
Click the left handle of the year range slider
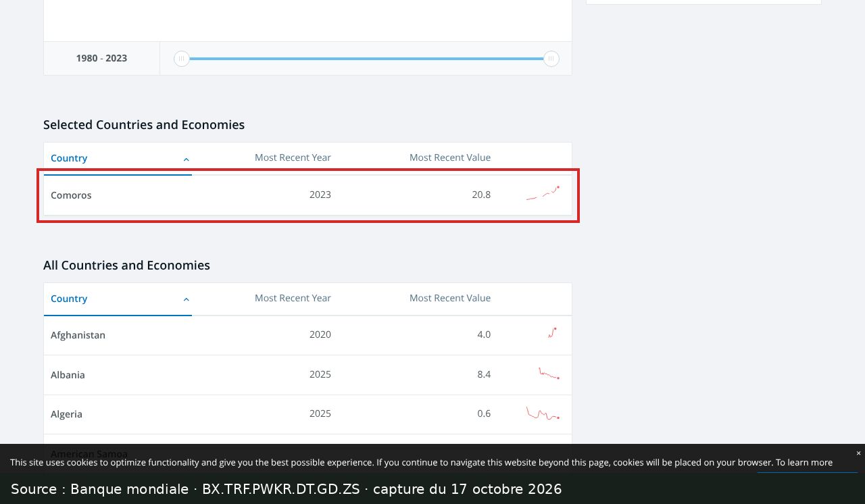(x=181, y=59)
